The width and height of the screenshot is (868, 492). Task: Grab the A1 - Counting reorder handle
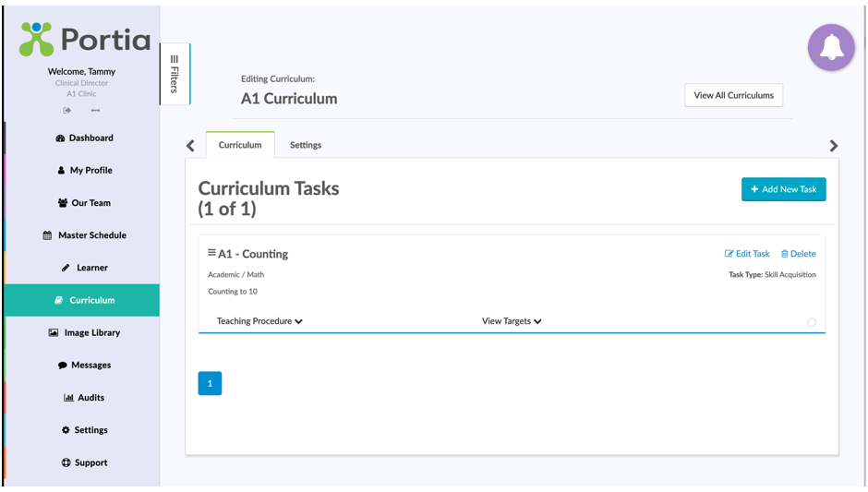tap(211, 252)
